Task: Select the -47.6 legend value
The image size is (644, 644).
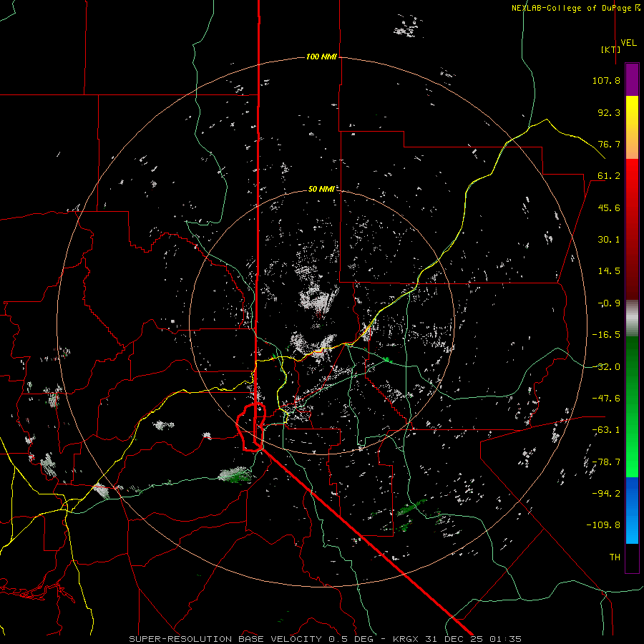Action: (606, 399)
